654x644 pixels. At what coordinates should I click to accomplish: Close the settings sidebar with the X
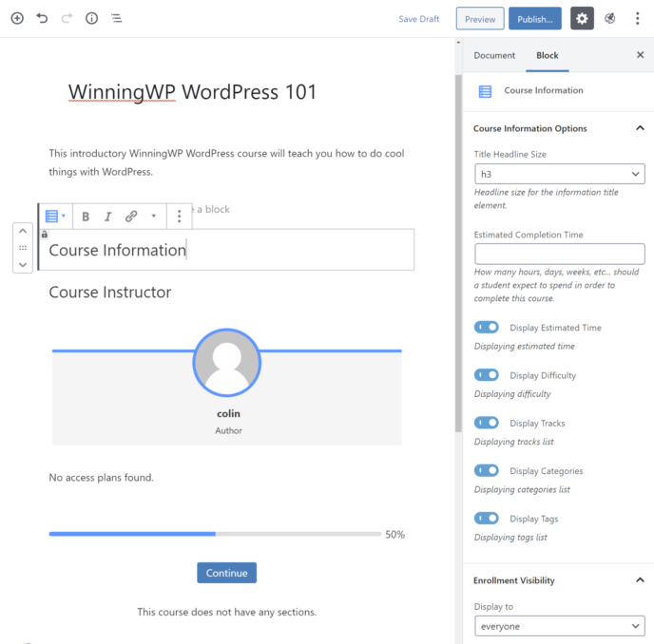[641, 55]
